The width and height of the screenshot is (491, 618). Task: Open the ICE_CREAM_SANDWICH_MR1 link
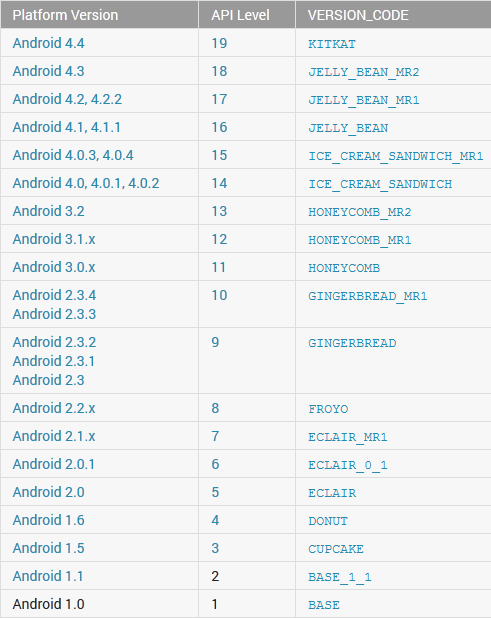pos(396,156)
